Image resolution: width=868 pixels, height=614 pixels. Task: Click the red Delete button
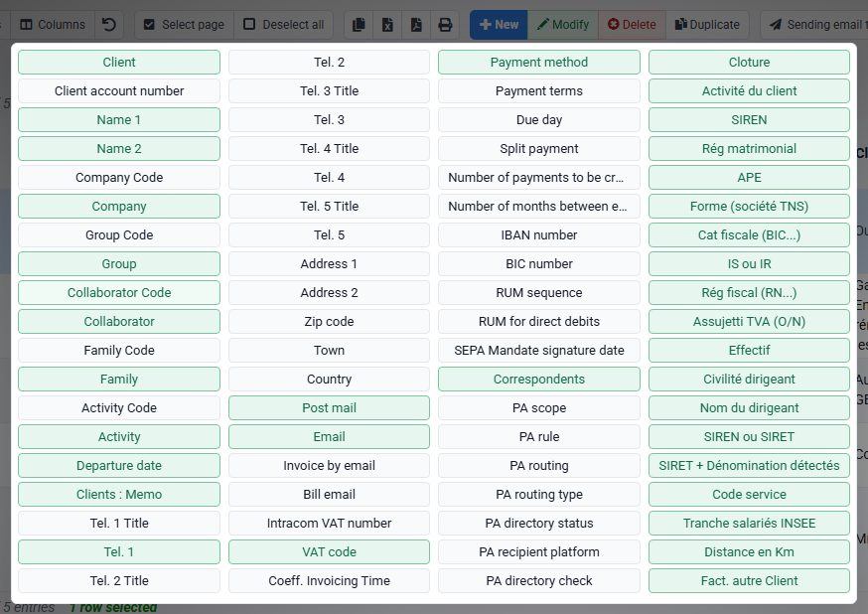point(632,25)
